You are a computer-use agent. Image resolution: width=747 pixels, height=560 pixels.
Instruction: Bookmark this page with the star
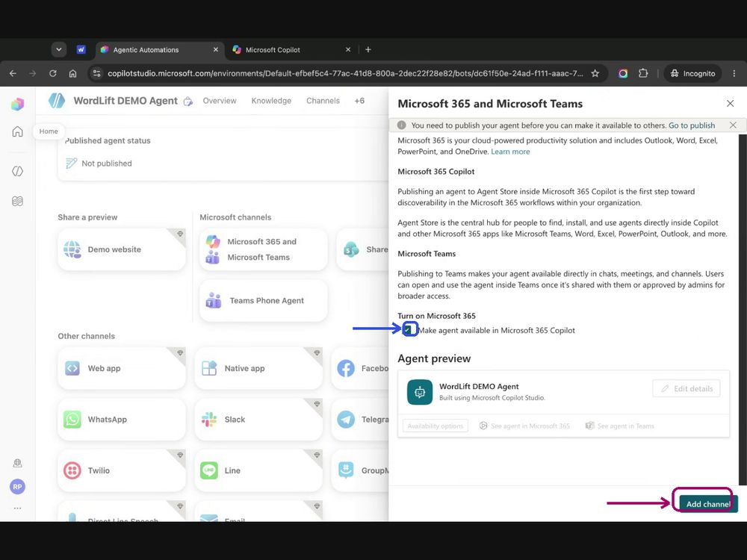coord(595,73)
